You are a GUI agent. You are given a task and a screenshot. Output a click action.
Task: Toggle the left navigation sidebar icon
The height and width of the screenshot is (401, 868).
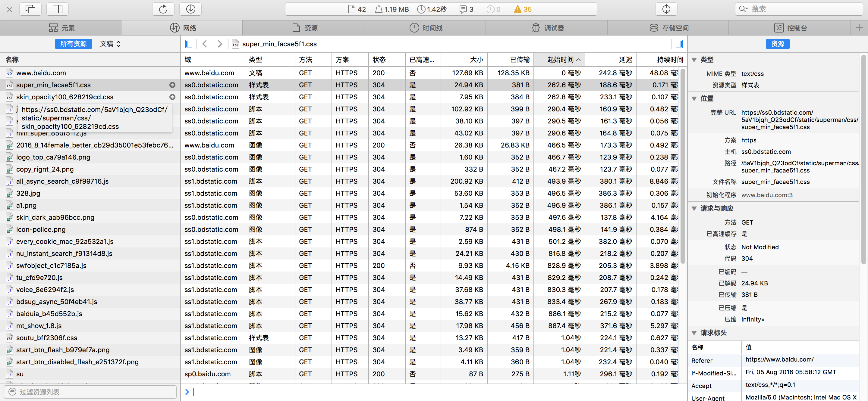click(189, 44)
